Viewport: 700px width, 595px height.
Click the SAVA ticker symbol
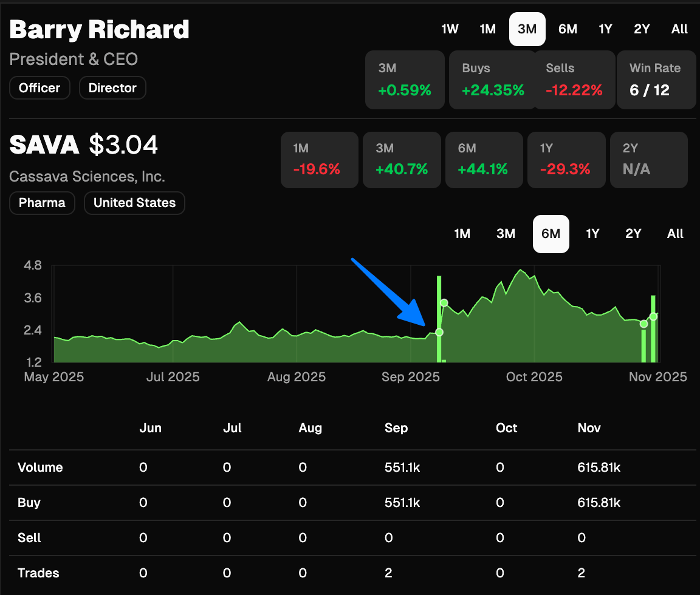[x=44, y=145]
